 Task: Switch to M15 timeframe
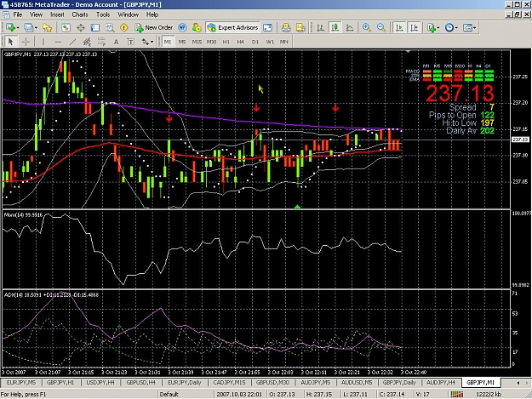pyautogui.click(x=197, y=42)
